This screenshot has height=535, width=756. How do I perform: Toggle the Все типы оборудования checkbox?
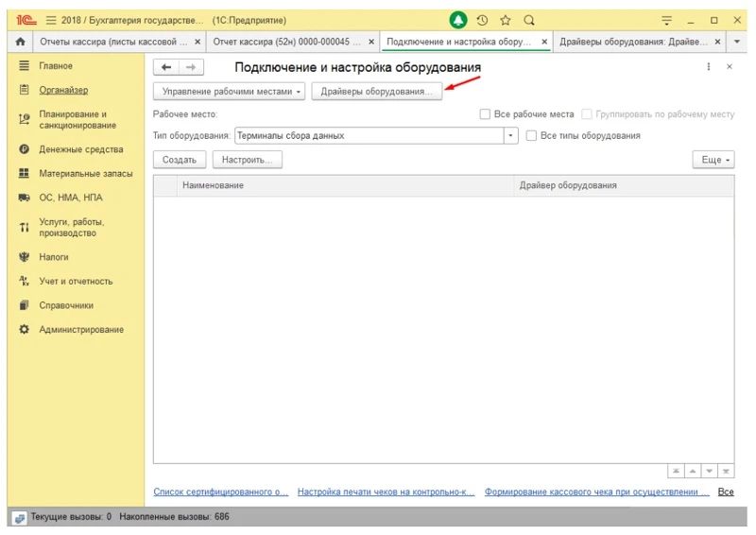pos(531,136)
